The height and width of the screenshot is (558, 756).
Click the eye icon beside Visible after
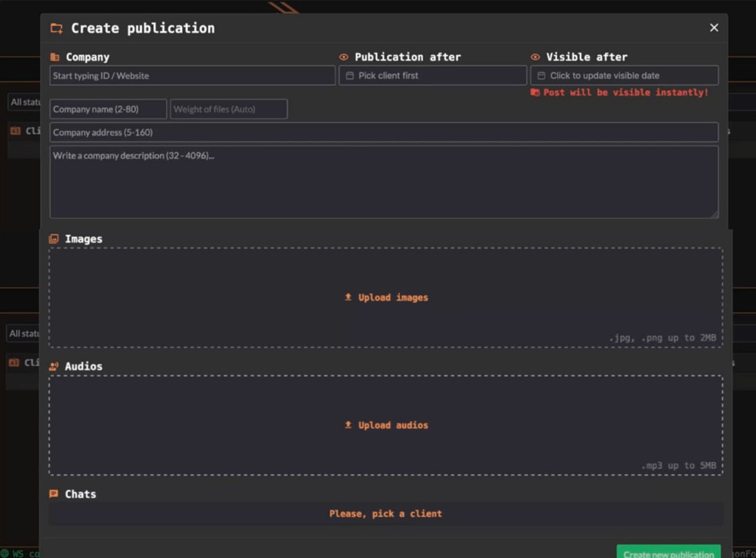pos(535,57)
